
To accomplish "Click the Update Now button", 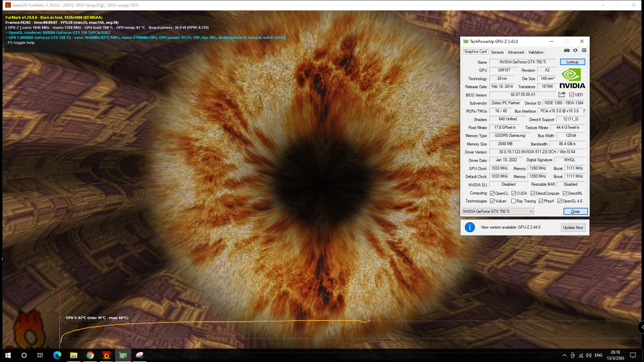I will click(x=573, y=228).
